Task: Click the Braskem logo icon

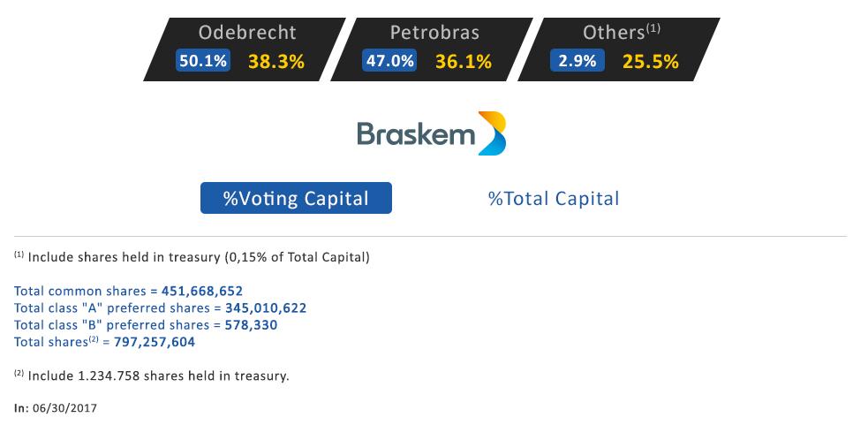Action: (492, 133)
